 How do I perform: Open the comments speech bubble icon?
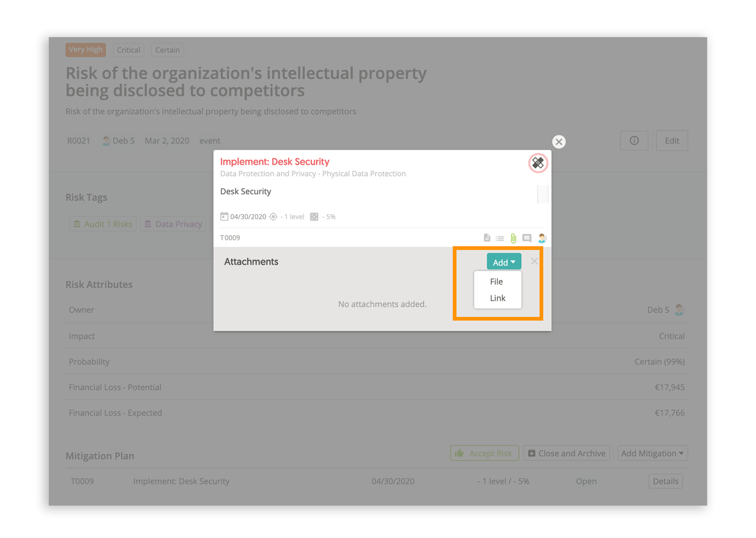[x=527, y=238]
